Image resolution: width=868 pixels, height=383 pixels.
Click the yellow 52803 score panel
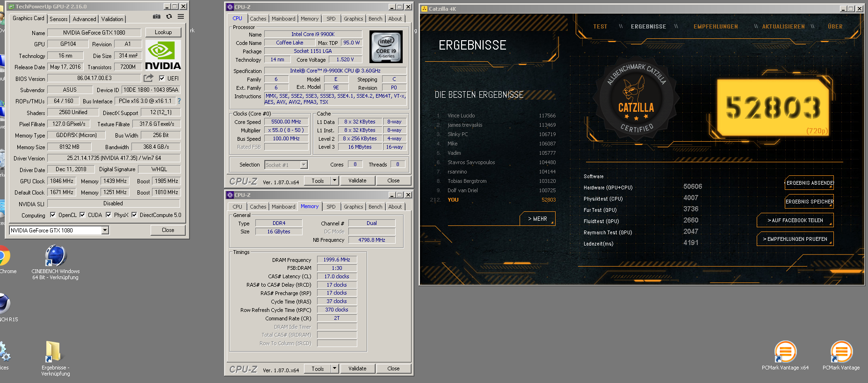pyautogui.click(x=773, y=107)
